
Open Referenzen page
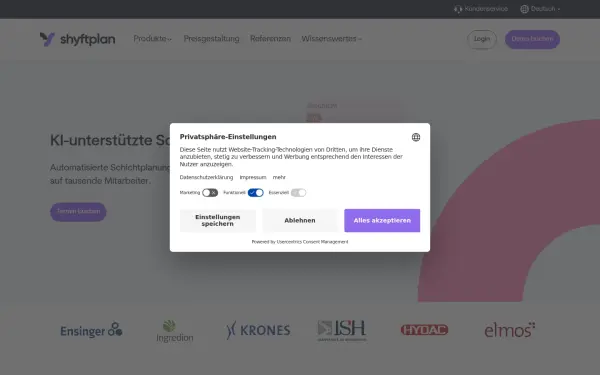[270, 39]
